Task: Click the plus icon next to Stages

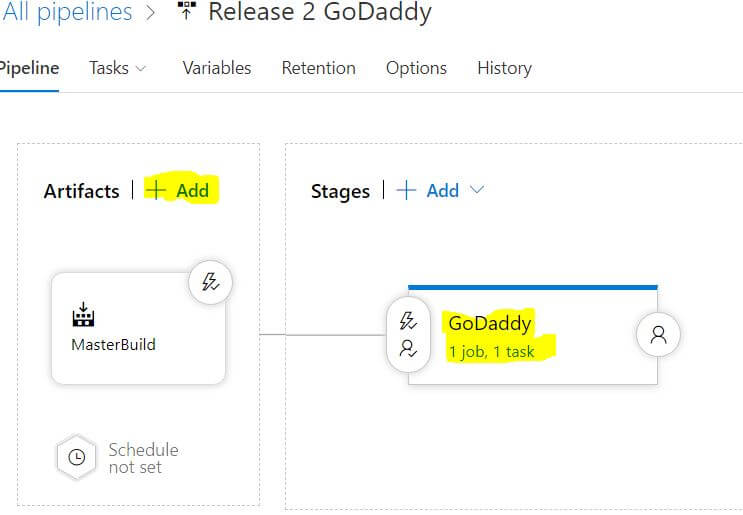Action: (406, 190)
